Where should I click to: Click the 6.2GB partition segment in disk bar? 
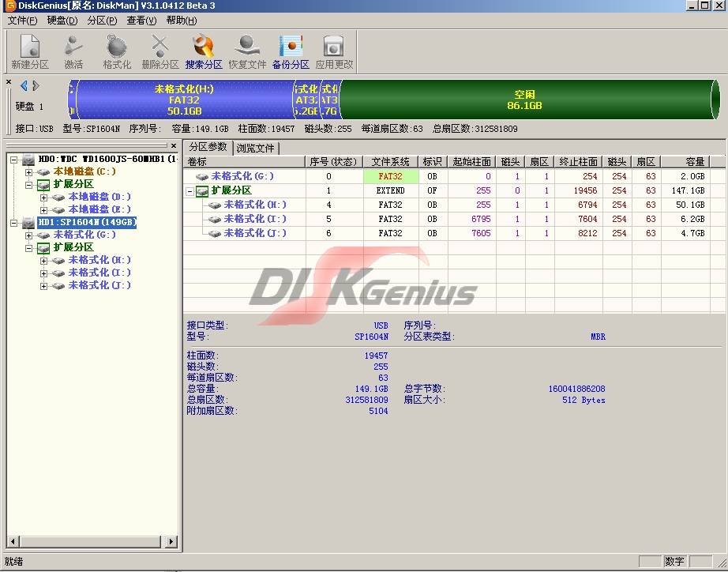point(306,100)
